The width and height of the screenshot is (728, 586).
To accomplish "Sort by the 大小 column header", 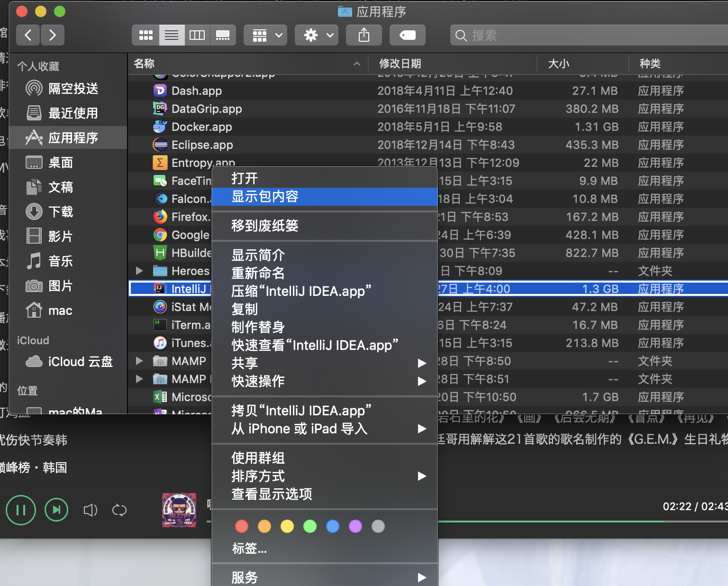I will coord(582,64).
